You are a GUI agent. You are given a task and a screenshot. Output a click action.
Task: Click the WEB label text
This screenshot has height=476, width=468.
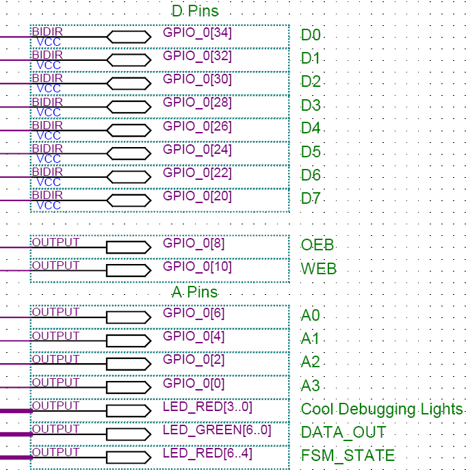[319, 269]
